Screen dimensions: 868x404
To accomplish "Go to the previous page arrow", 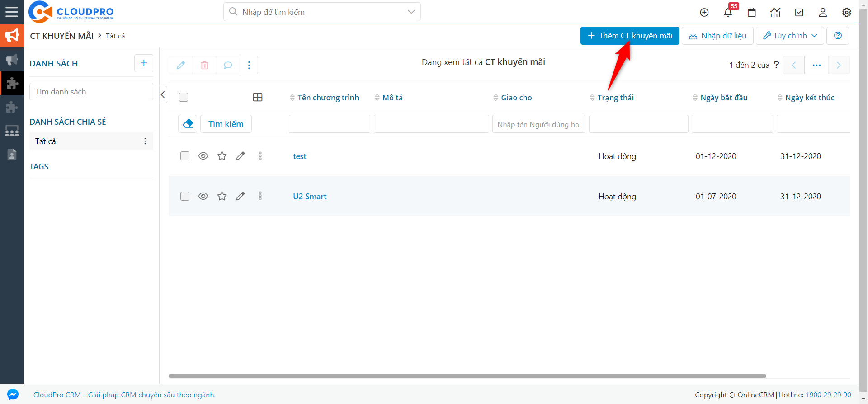I will [x=794, y=65].
